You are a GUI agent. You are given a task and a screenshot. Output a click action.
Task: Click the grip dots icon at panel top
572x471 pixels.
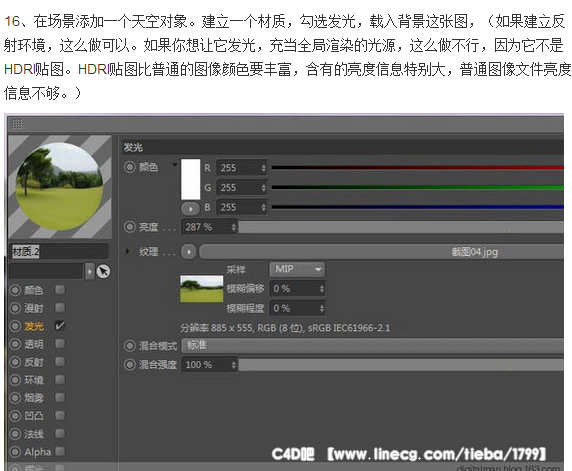(x=17, y=124)
